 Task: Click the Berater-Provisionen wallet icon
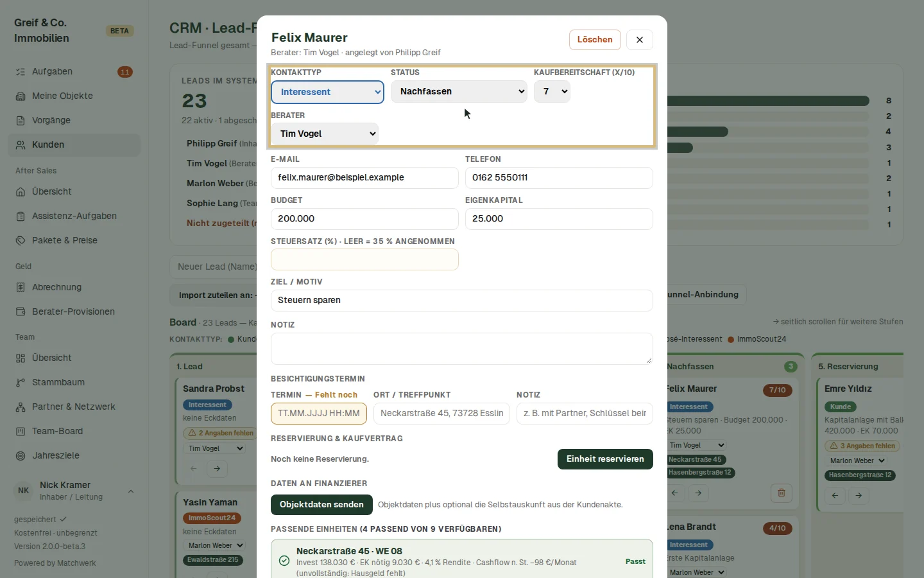tap(21, 312)
